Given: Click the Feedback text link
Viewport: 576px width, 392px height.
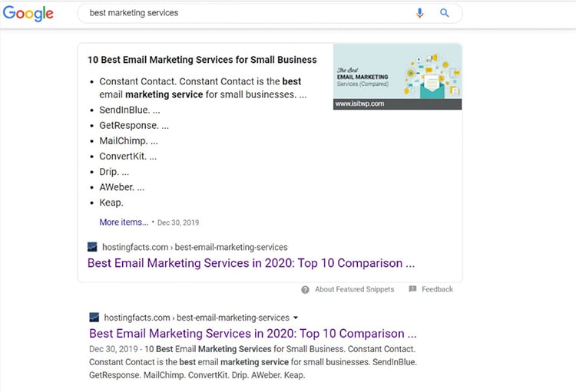Looking at the screenshot, I should 437,289.
